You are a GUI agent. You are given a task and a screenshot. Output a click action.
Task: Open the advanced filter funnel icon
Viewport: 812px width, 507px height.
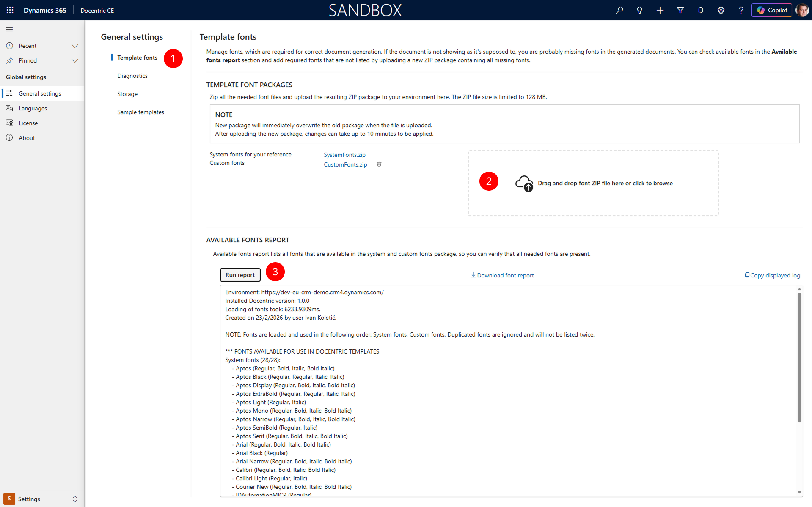tap(680, 10)
